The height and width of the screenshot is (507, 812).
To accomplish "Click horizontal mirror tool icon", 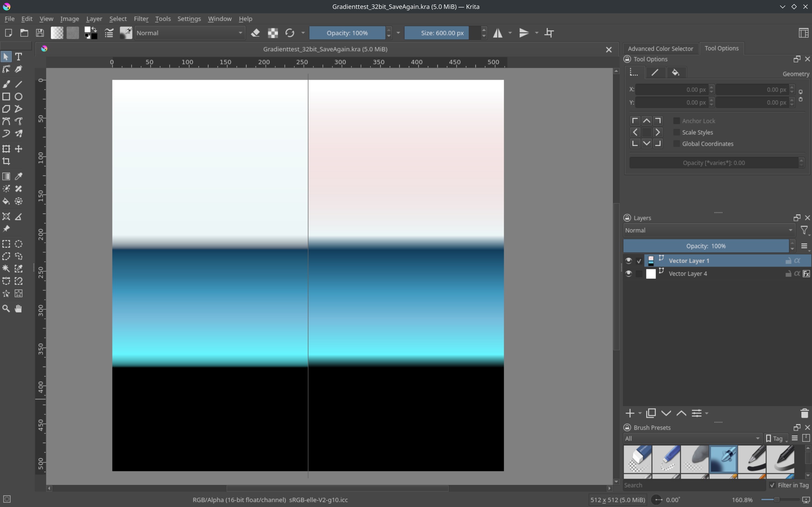I will pyautogui.click(x=498, y=33).
